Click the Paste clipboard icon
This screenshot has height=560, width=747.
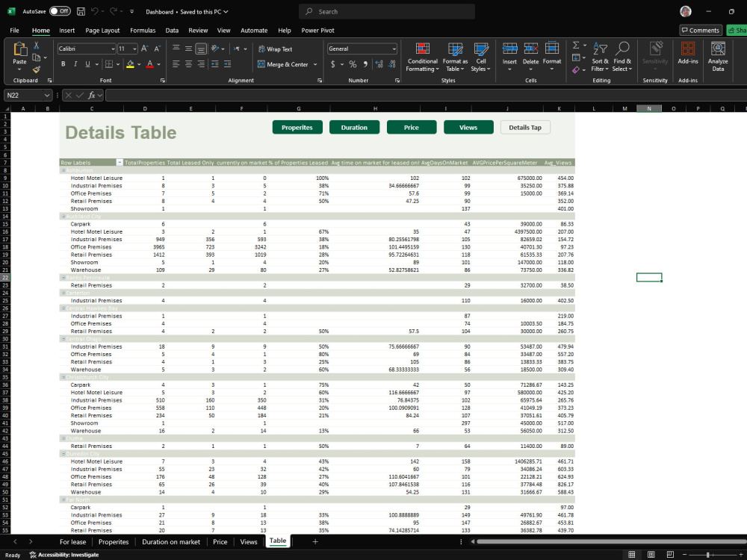pyautogui.click(x=19, y=49)
